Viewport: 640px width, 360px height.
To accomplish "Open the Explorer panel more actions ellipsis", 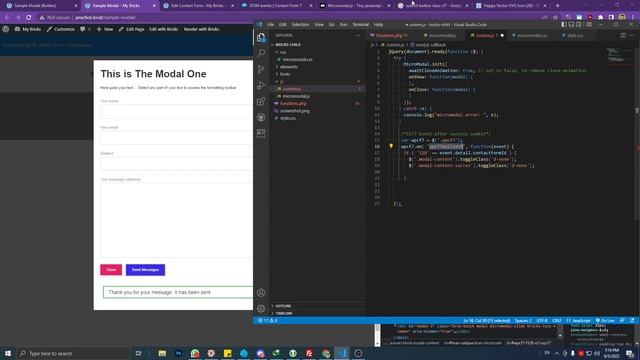I will tap(358, 36).
